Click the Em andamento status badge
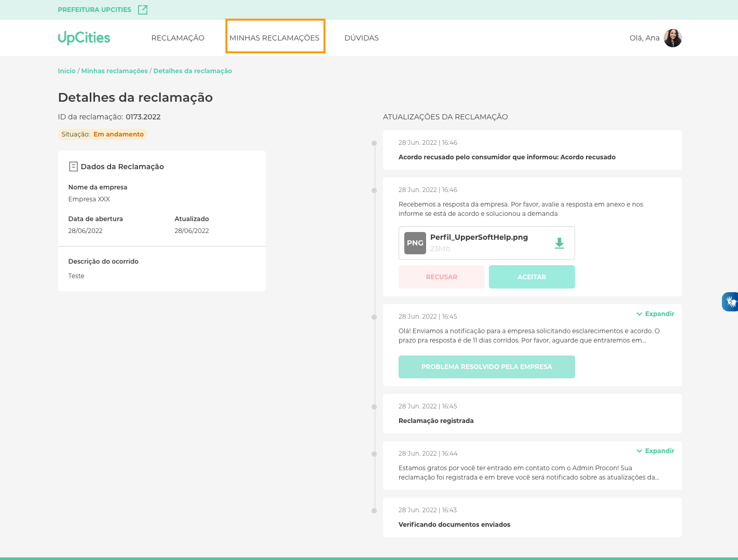 103,134
